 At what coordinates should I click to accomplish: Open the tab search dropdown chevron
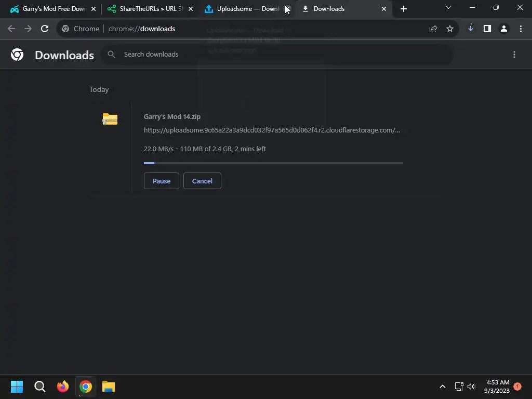point(448,7)
